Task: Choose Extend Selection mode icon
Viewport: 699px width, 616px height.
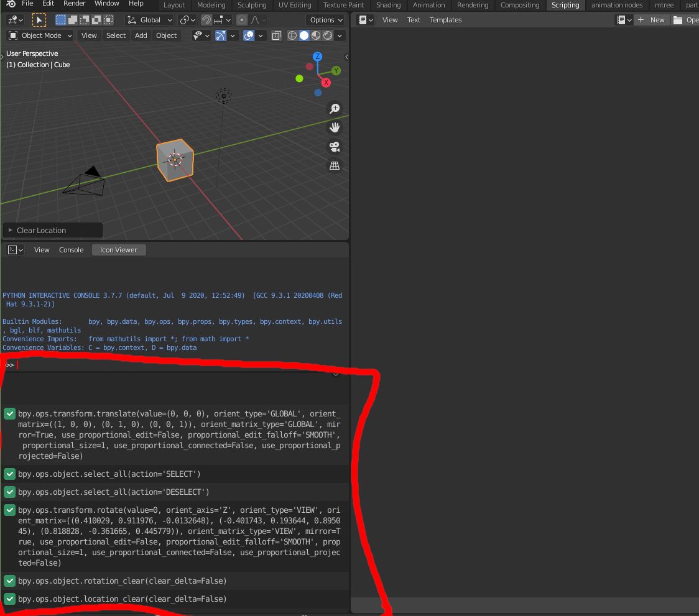Action: click(x=73, y=20)
